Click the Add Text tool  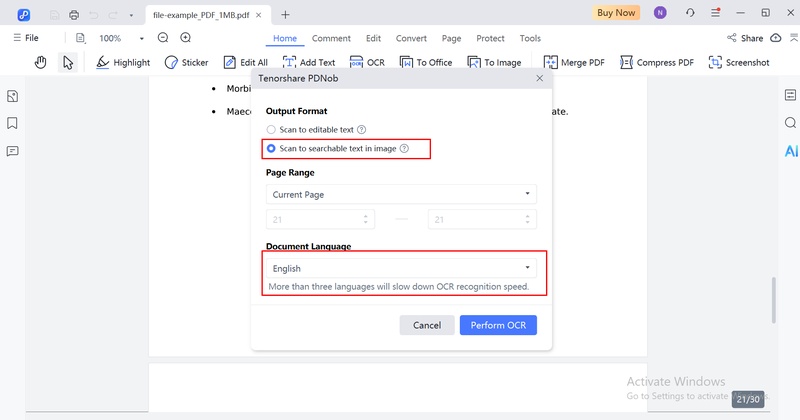pos(309,62)
